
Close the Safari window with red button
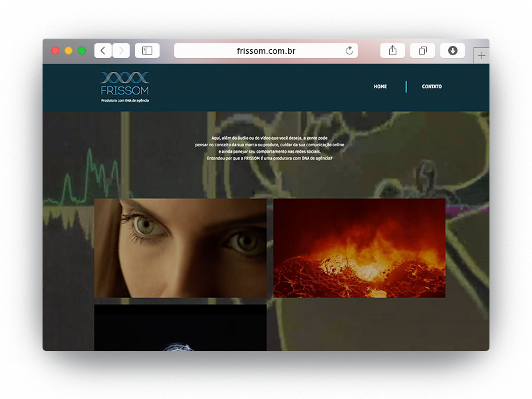click(55, 51)
